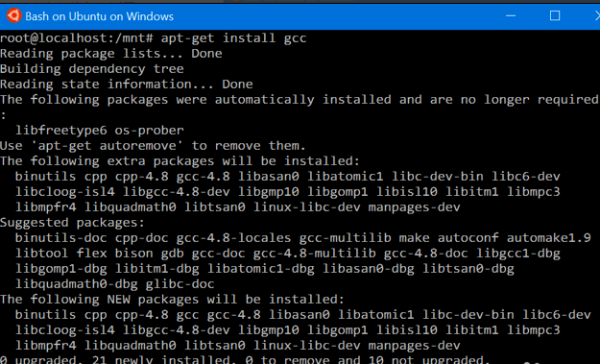
Task: Click the package 'automake1.9'
Action: click(549, 238)
